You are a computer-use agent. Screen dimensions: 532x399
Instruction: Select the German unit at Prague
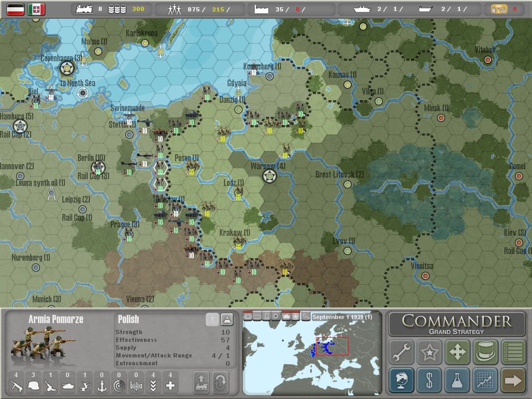129,234
